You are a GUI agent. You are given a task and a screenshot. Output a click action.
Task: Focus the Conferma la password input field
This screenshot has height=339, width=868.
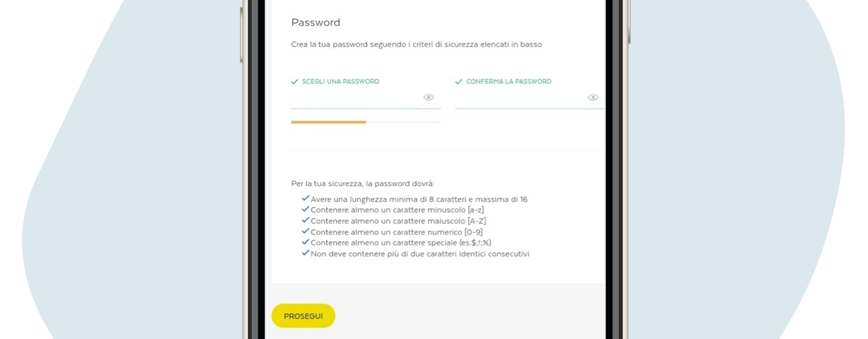coord(520,98)
